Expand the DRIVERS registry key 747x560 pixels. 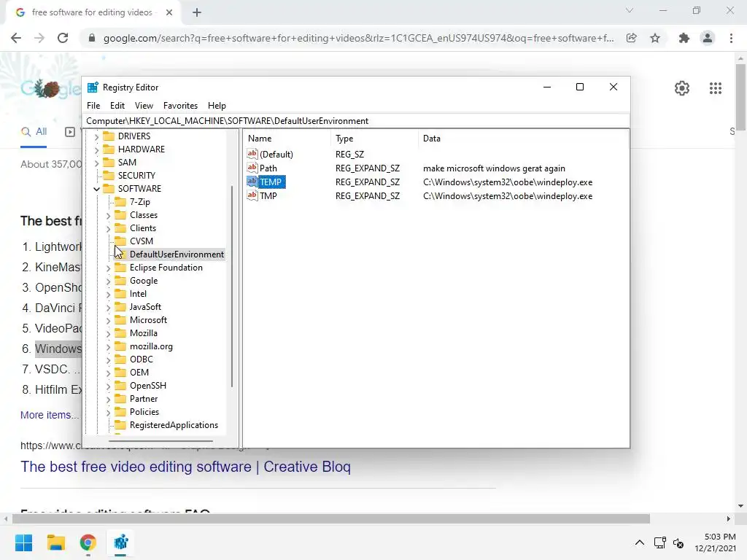click(x=97, y=136)
